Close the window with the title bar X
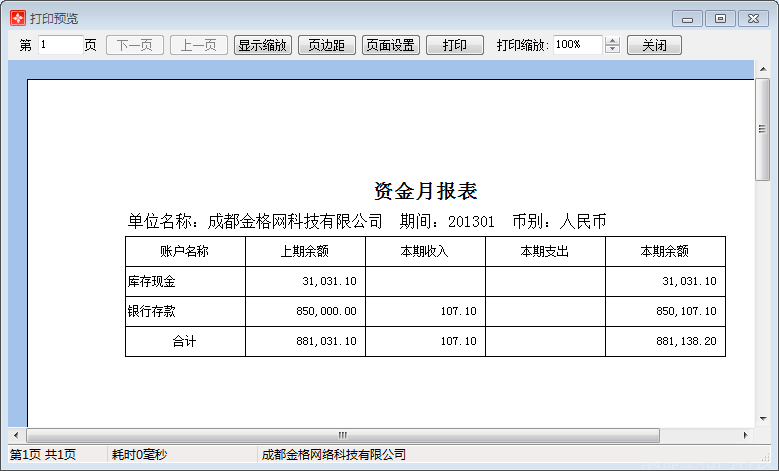Image resolution: width=779 pixels, height=471 pixels. (x=752, y=18)
